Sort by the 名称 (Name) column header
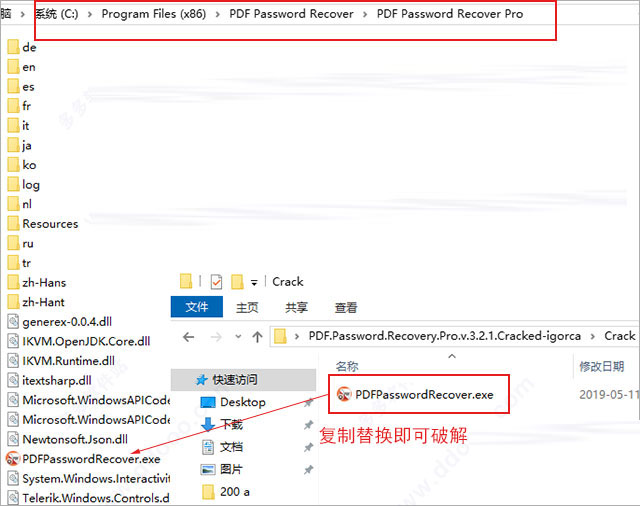The height and width of the screenshot is (506, 640). [347, 366]
